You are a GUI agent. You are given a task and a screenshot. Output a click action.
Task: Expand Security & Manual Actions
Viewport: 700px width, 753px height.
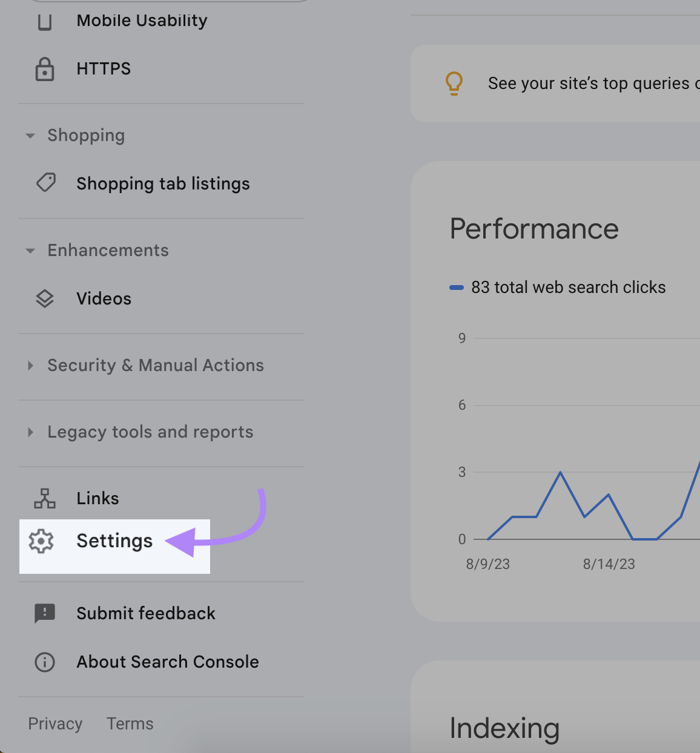(x=31, y=366)
